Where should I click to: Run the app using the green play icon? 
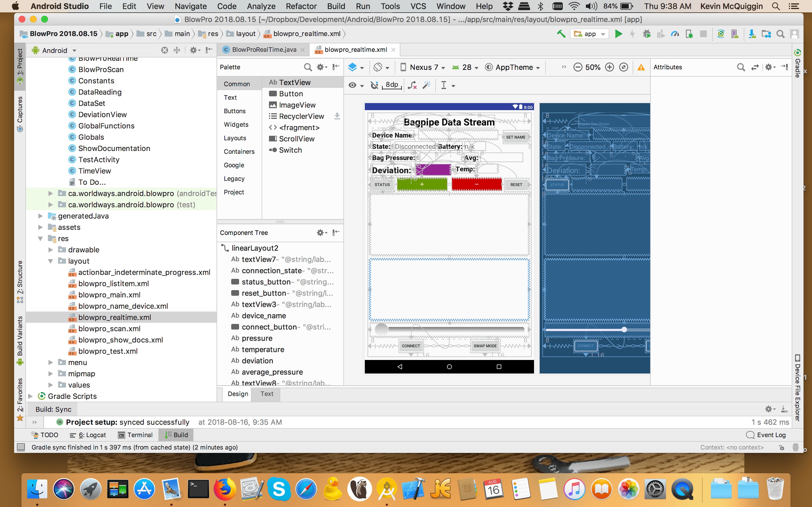pos(618,34)
